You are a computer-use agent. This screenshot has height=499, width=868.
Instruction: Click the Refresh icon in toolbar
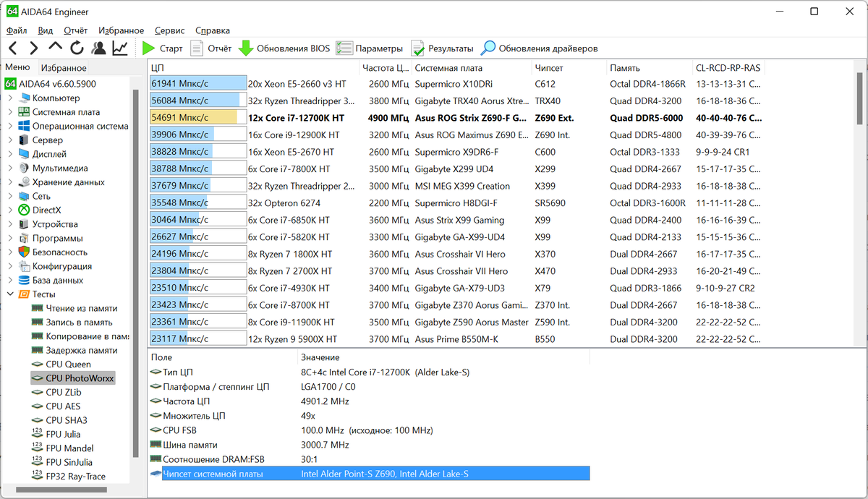(77, 48)
